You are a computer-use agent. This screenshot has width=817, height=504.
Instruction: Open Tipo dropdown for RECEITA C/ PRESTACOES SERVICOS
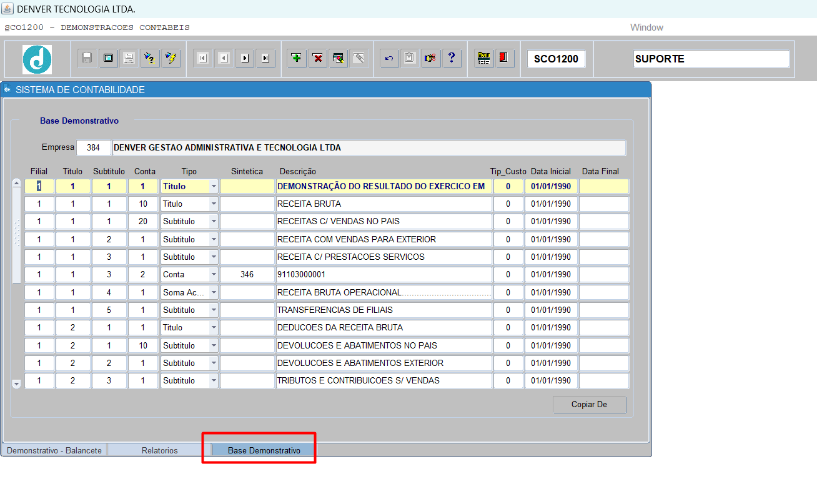pos(214,257)
